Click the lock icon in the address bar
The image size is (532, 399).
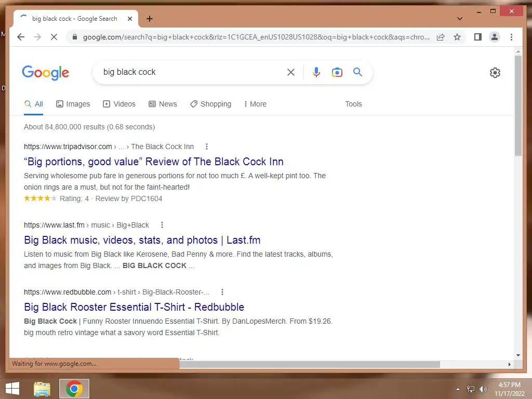pyautogui.click(x=75, y=37)
